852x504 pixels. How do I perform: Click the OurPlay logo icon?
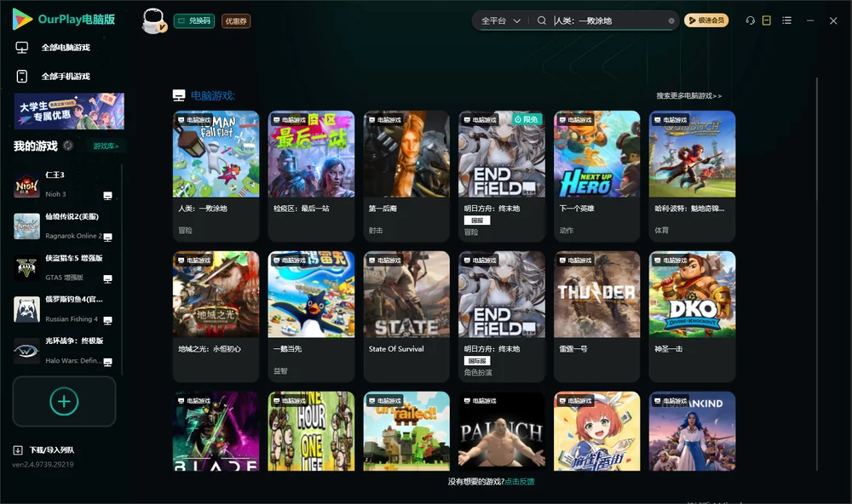[x=22, y=19]
